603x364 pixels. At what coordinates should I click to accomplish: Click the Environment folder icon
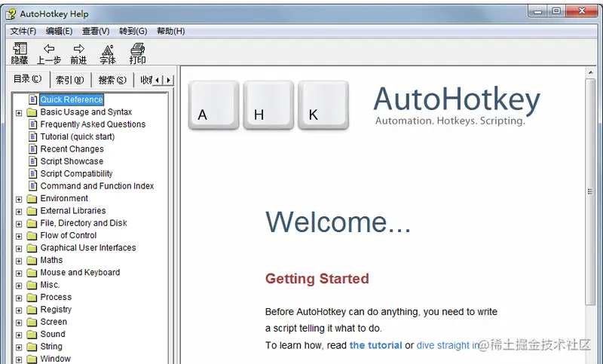pos(32,199)
